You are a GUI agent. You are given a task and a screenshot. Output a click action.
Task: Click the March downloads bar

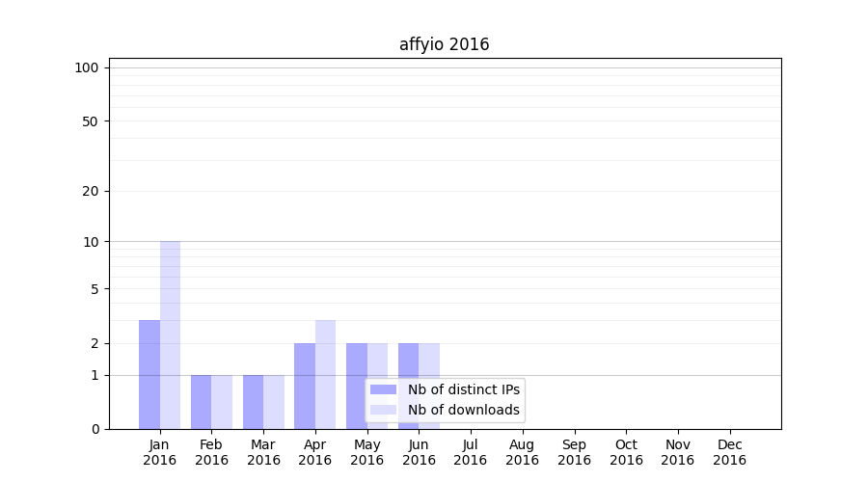click(x=274, y=402)
